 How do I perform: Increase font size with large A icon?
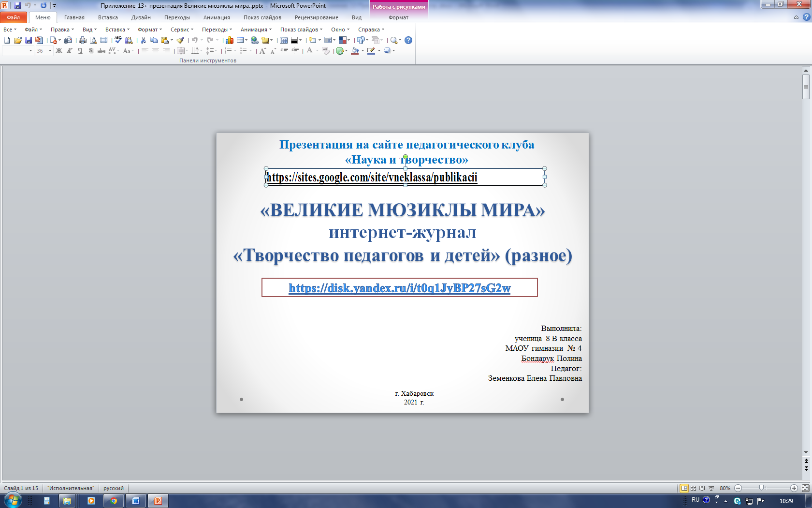(262, 51)
